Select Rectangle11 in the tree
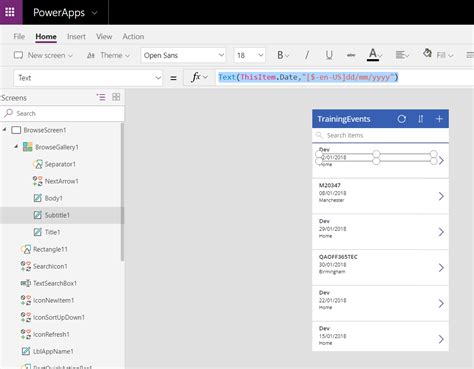The height and width of the screenshot is (369, 474). click(x=50, y=249)
